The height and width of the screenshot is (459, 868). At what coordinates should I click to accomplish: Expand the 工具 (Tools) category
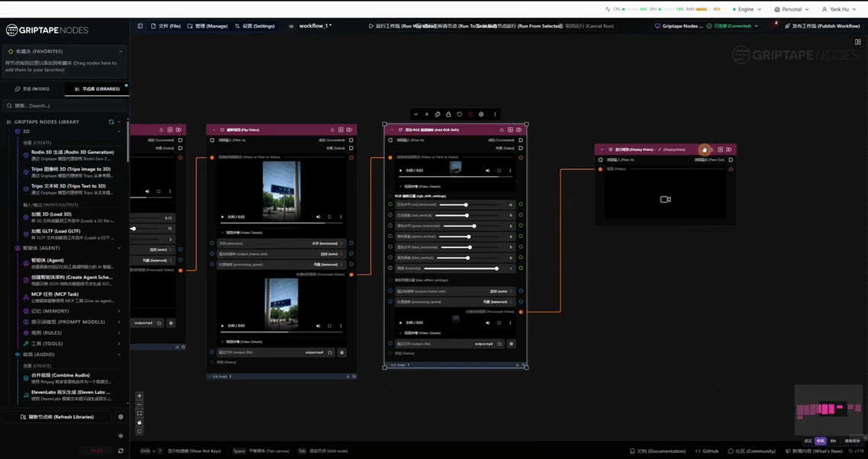pyautogui.click(x=119, y=344)
